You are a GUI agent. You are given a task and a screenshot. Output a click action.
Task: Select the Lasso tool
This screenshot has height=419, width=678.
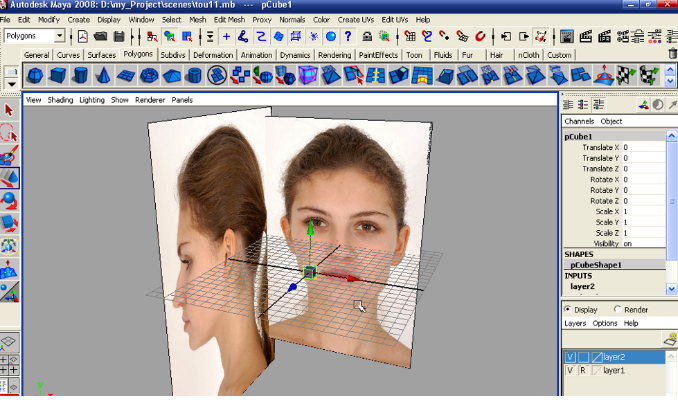[x=9, y=133]
